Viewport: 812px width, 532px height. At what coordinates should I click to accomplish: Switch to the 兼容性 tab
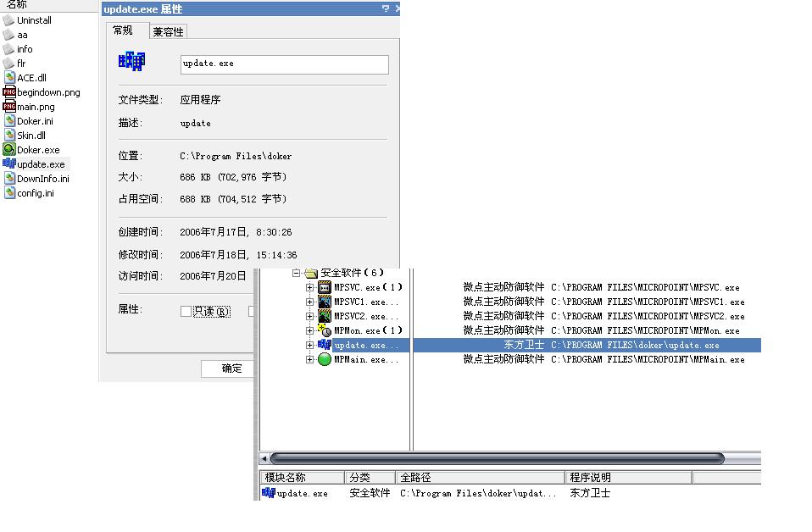pos(169,31)
